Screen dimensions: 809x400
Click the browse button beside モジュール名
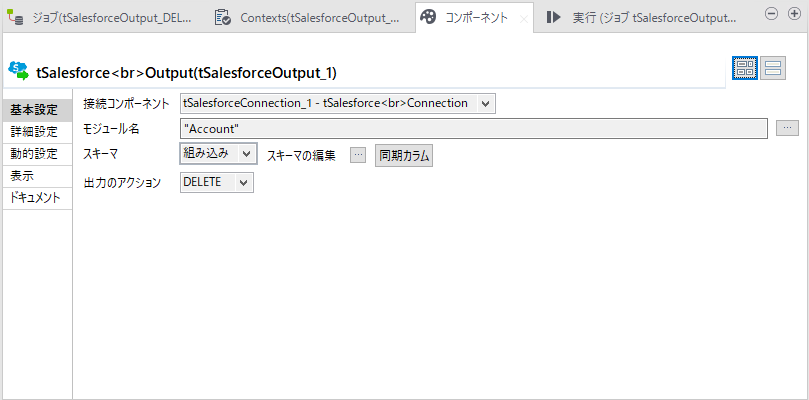coord(787,128)
